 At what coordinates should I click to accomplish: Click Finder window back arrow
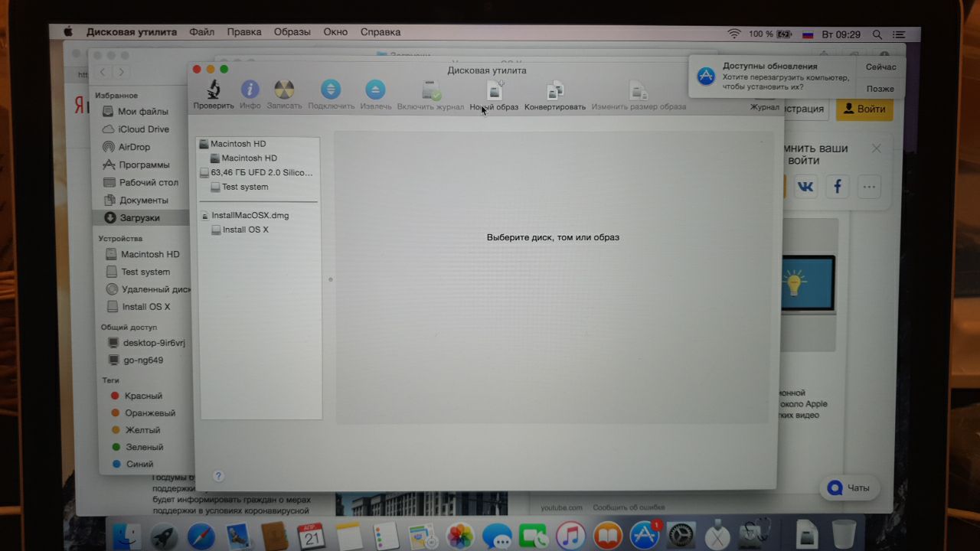point(103,72)
